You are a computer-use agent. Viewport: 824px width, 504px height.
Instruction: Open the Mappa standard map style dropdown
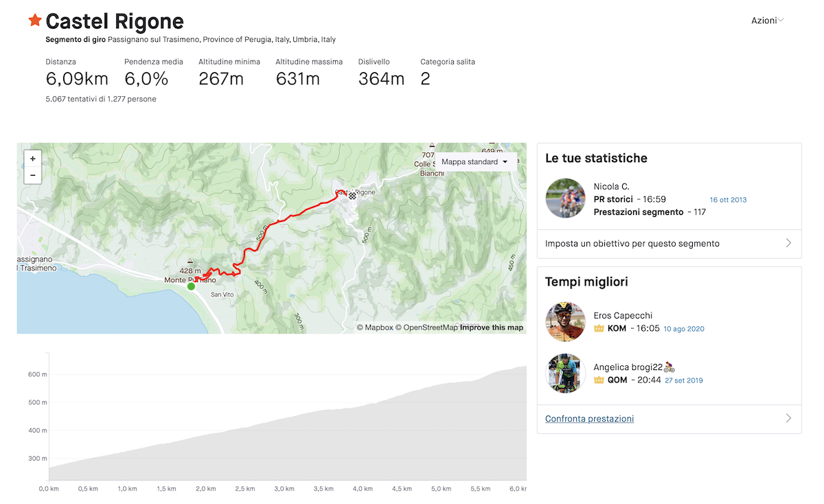[475, 162]
